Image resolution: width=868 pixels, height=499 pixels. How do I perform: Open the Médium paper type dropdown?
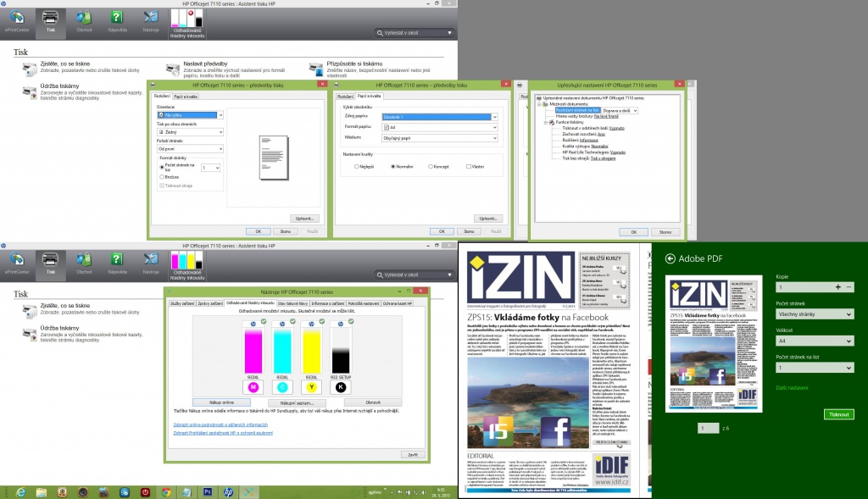click(440, 138)
